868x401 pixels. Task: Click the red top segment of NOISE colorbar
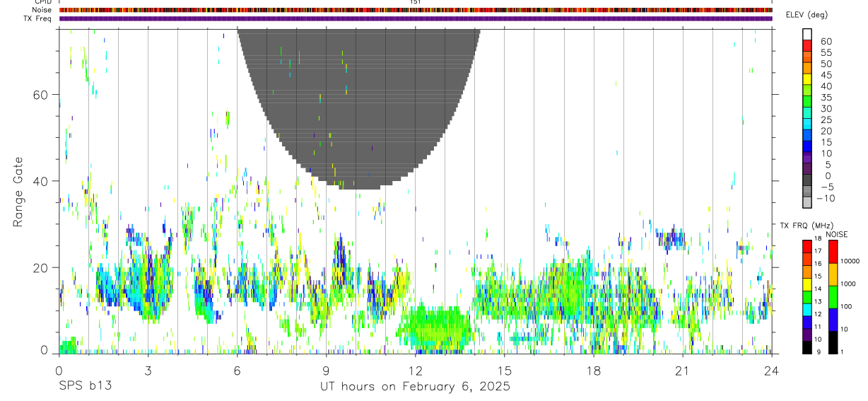(833, 252)
